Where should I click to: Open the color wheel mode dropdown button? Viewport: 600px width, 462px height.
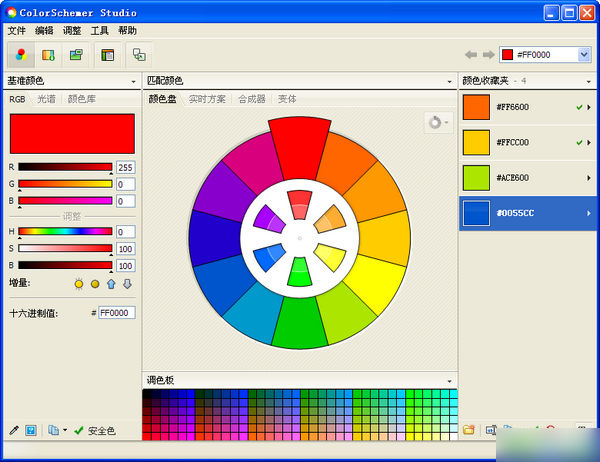click(438, 122)
